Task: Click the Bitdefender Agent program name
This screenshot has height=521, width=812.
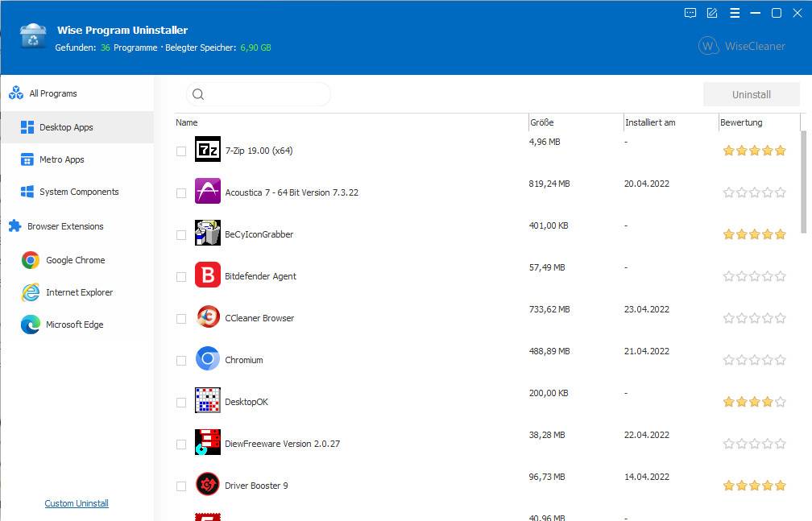Action: point(260,276)
